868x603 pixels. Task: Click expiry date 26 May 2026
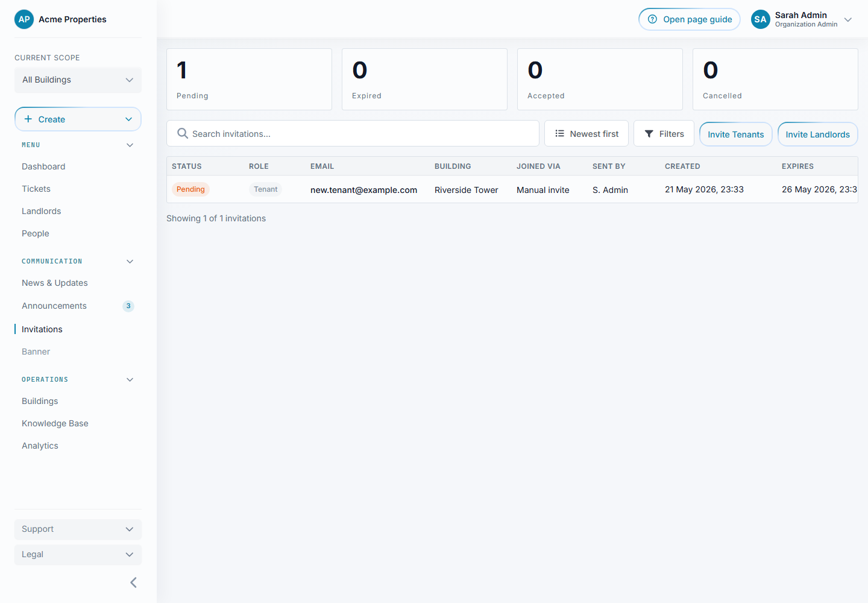pos(819,189)
